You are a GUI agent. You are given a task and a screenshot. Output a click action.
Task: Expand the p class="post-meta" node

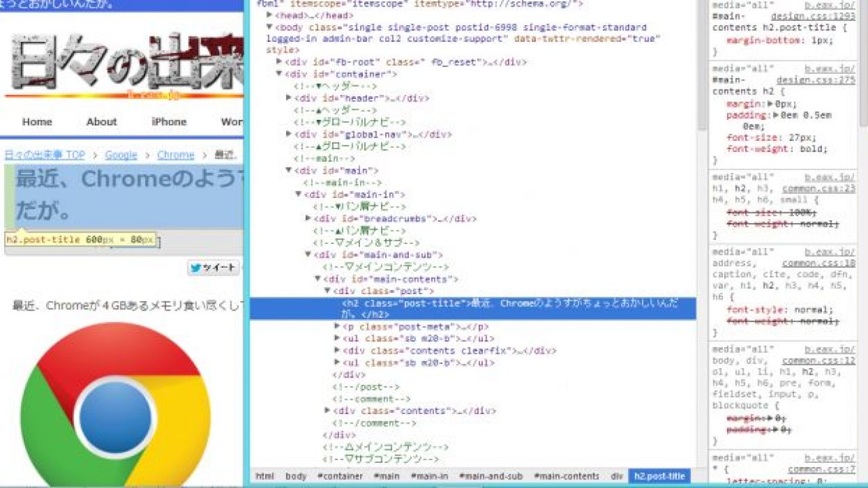coord(337,327)
